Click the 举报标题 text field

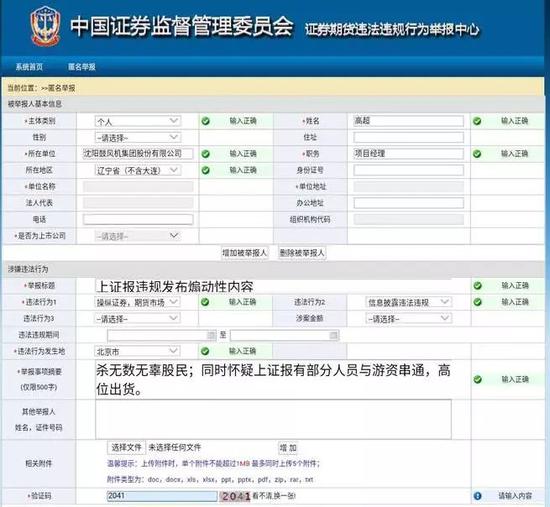tap(273, 286)
